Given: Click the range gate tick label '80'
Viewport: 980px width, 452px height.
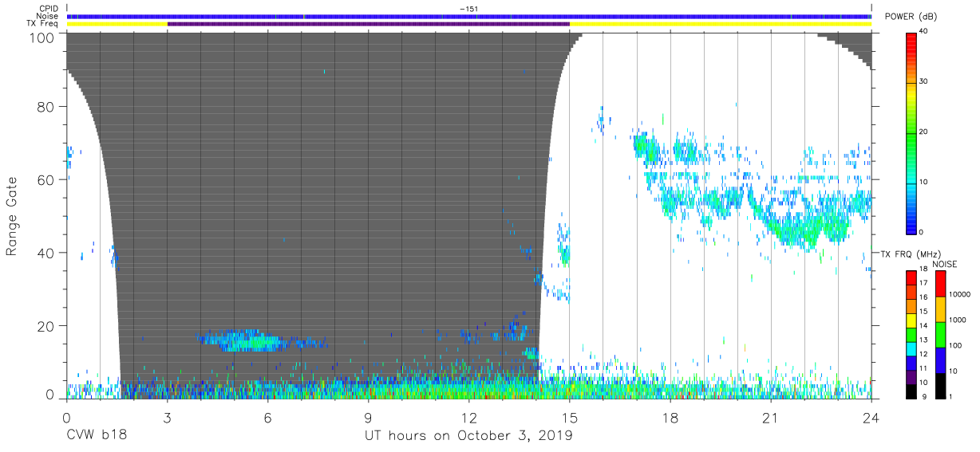Looking at the screenshot, I should click(x=47, y=107).
